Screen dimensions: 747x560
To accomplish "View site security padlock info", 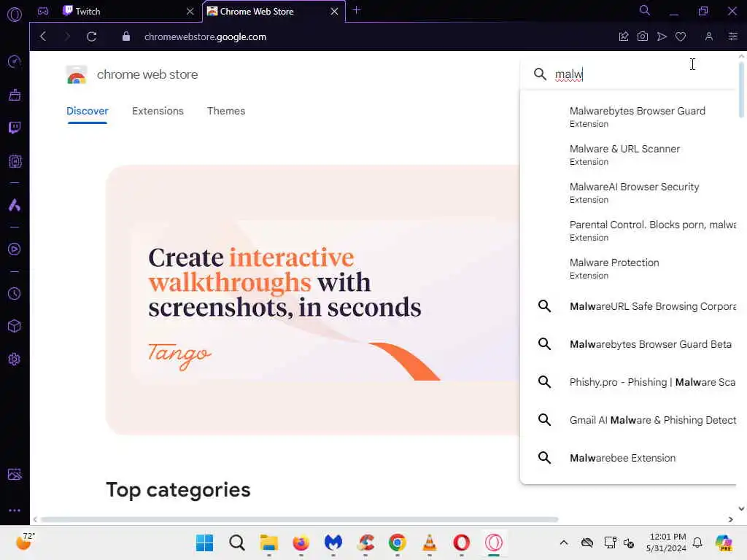I will point(125,36).
